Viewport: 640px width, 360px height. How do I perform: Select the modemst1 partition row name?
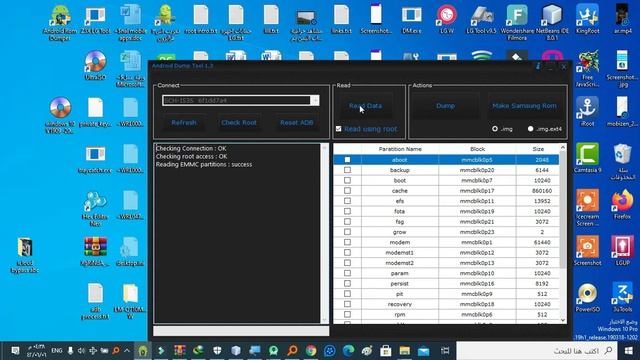coord(400,252)
